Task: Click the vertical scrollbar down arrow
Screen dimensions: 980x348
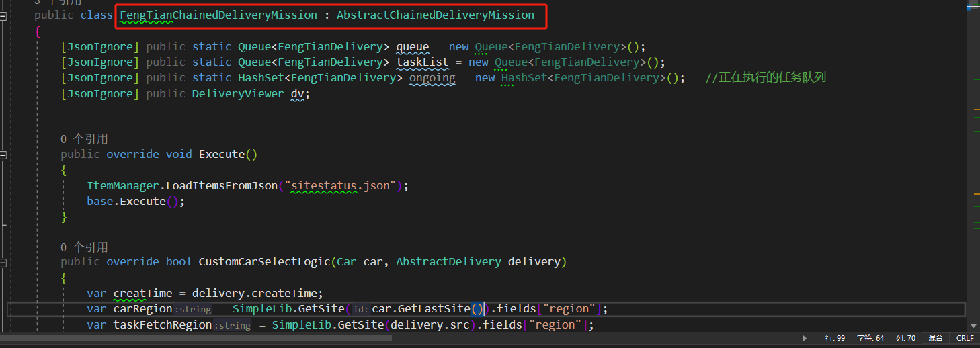Action: [975, 326]
